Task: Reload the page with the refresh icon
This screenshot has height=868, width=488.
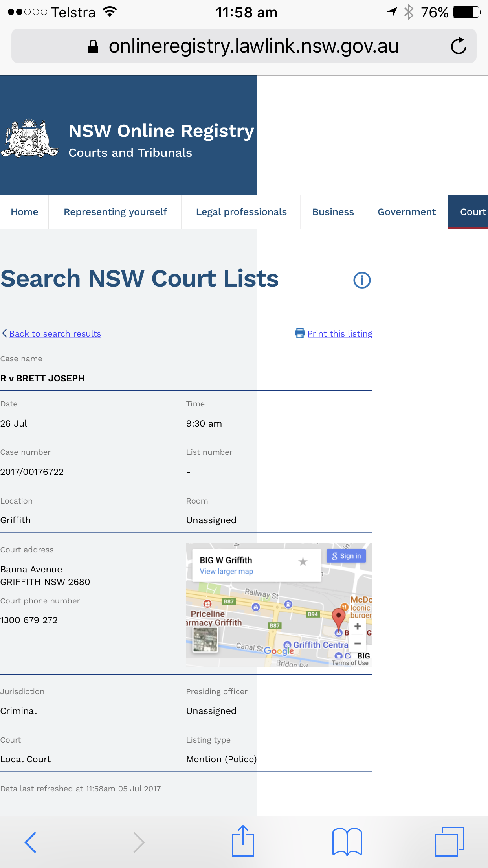Action: [x=458, y=46]
